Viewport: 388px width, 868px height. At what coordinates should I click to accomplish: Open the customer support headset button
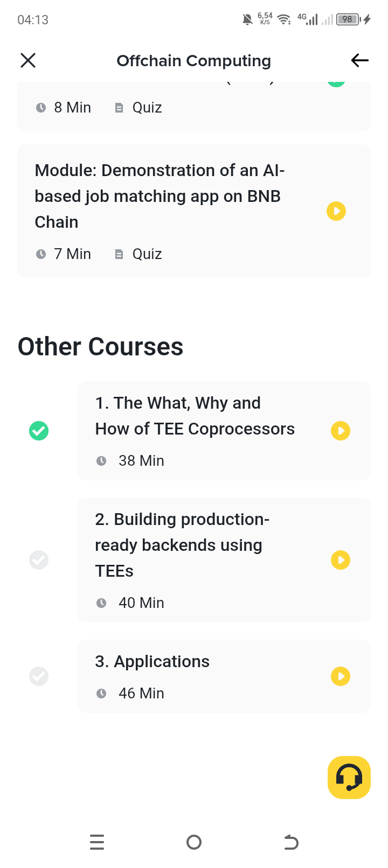(x=349, y=778)
